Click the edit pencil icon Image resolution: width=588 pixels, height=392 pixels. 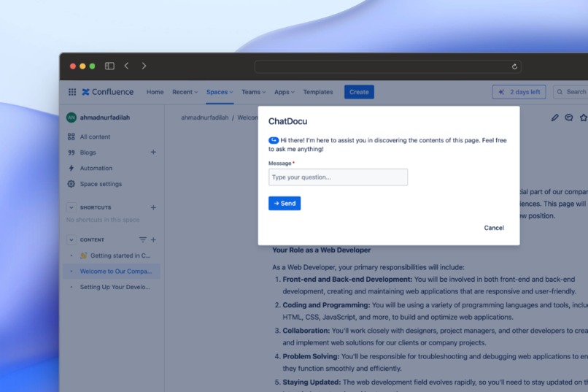554,118
